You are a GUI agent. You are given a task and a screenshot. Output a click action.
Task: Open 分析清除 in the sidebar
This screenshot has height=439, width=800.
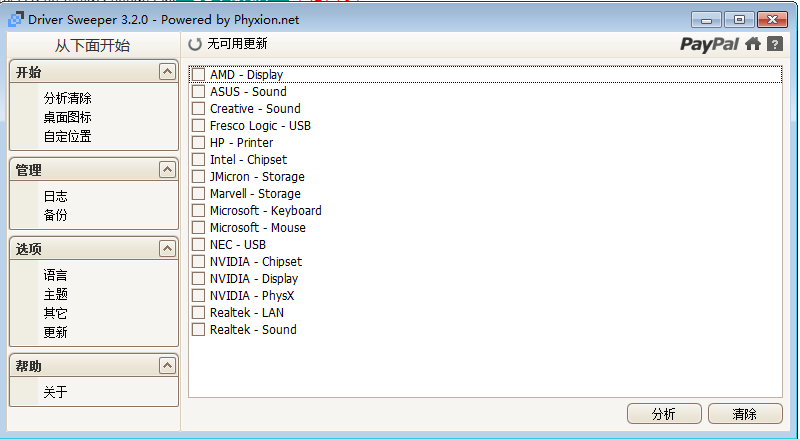point(67,99)
